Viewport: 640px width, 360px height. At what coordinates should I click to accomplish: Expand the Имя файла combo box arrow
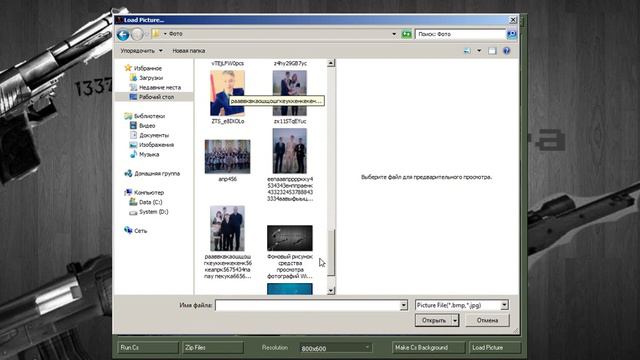click(x=404, y=305)
